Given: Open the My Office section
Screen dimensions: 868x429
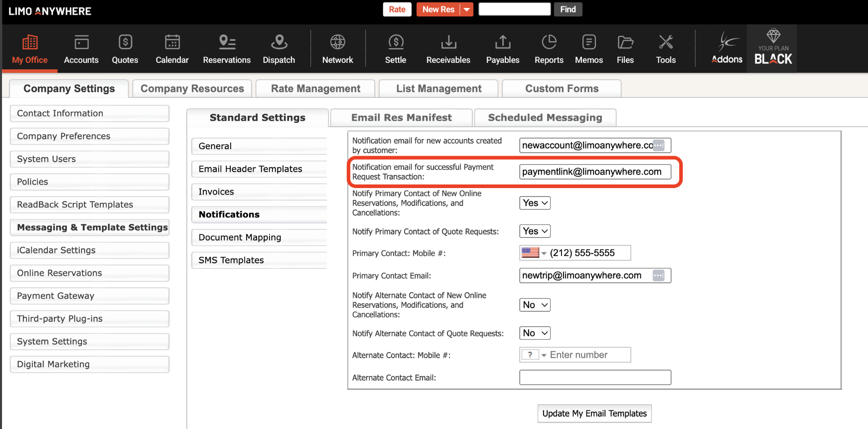Looking at the screenshot, I should pyautogui.click(x=30, y=49).
